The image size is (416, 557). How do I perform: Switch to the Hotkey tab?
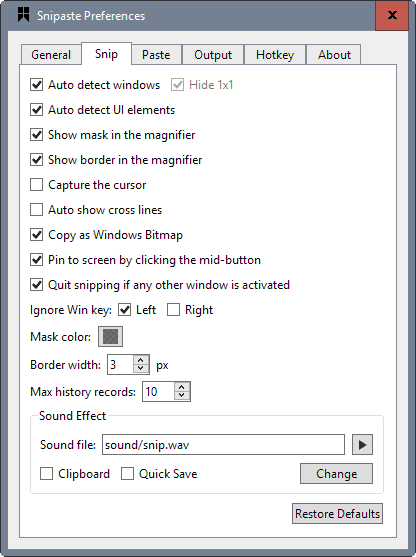tap(275, 55)
